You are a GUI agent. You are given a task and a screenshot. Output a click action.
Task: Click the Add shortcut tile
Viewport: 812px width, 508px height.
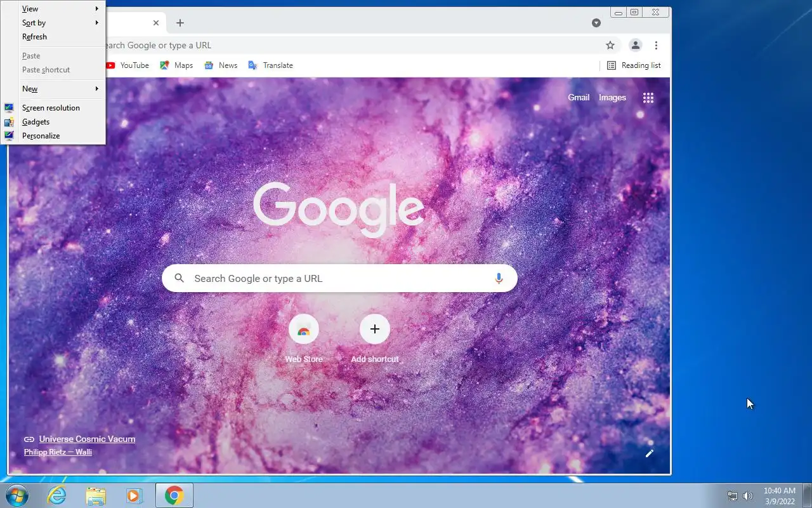375,339
